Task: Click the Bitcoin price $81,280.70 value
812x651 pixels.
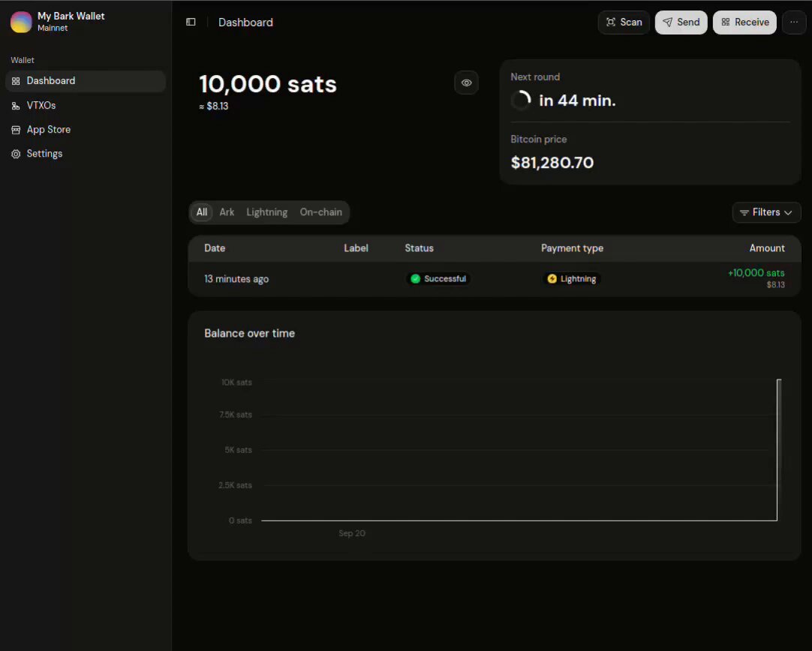Action: click(x=552, y=163)
